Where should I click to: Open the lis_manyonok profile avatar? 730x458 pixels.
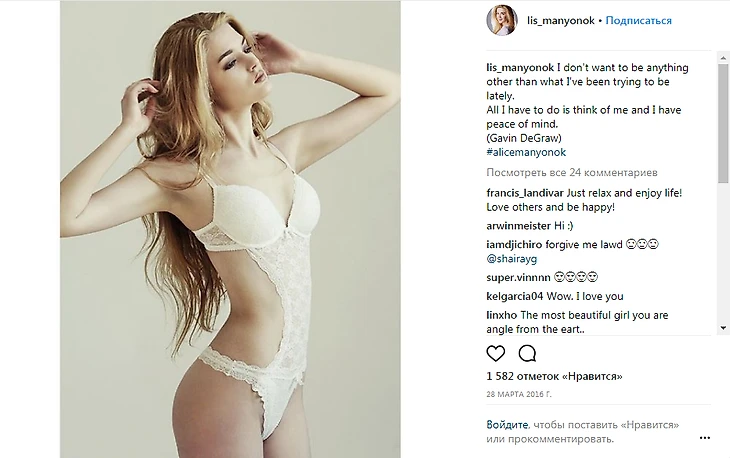(502, 20)
